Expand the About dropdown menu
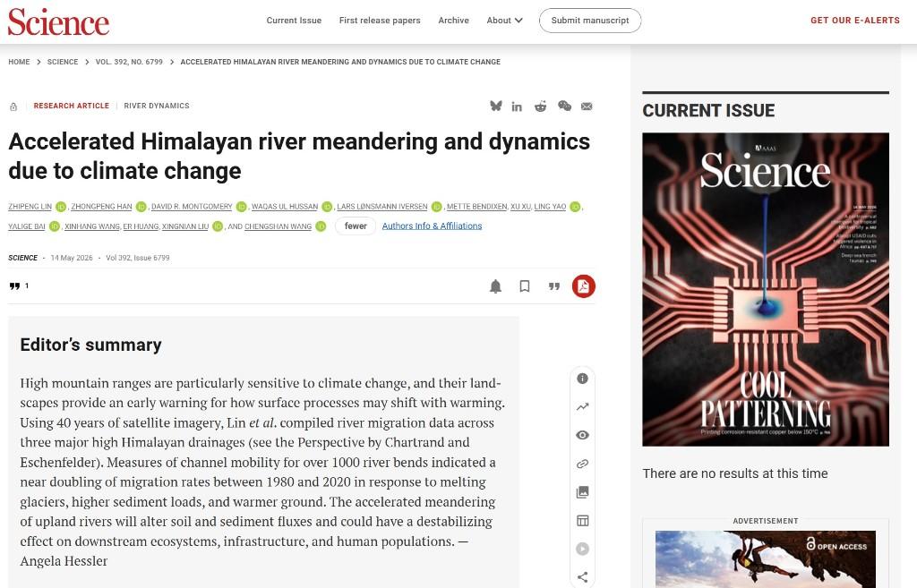This screenshot has width=917, height=588. (505, 21)
